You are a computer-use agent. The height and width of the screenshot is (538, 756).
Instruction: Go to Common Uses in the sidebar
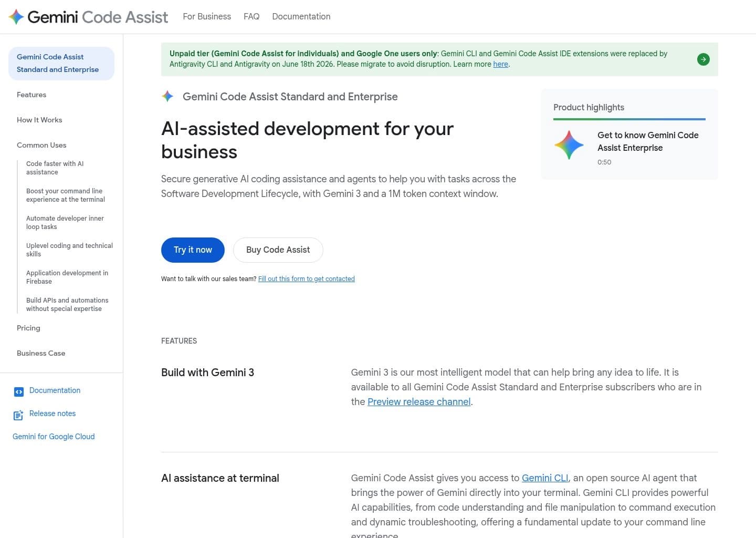[x=41, y=146]
